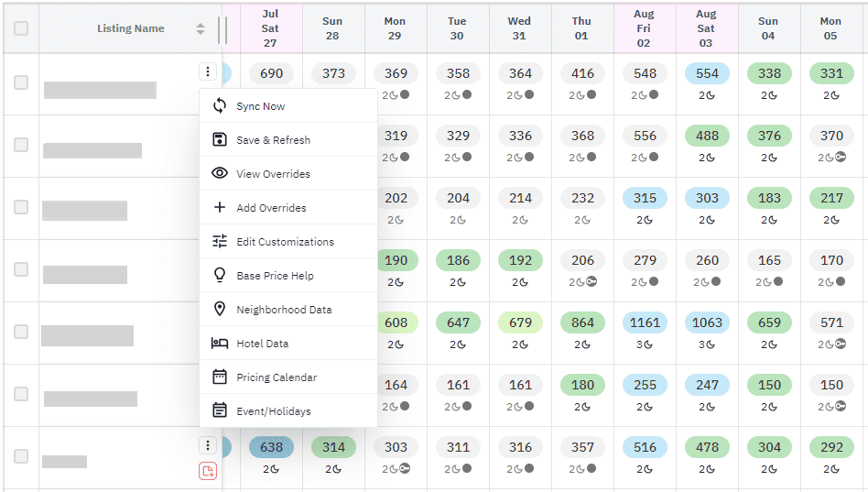Open Edit Customizations menu option

(288, 241)
